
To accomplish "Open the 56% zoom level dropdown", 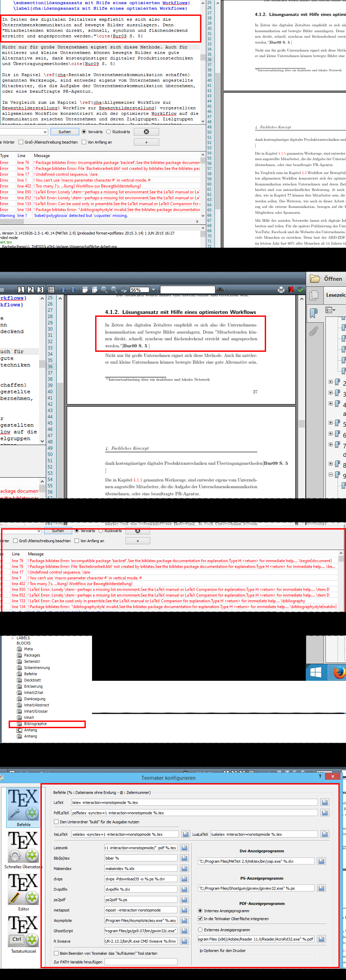I will click(x=153, y=290).
